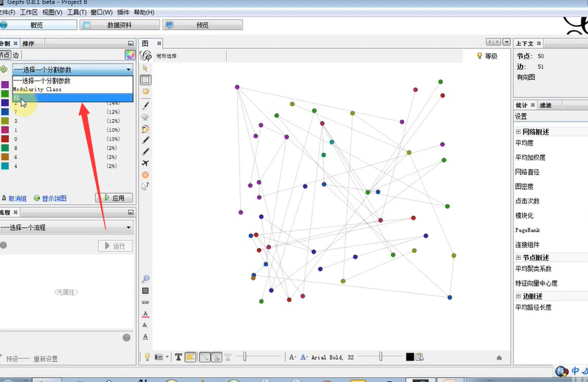Choose the highlighted option below Modularity Class

(72, 97)
